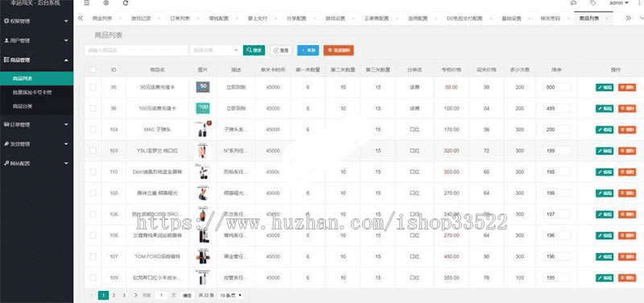The width and height of the screenshot is (644, 303).
Task: Switch to the 掌上支付 tab
Action: click(x=258, y=19)
